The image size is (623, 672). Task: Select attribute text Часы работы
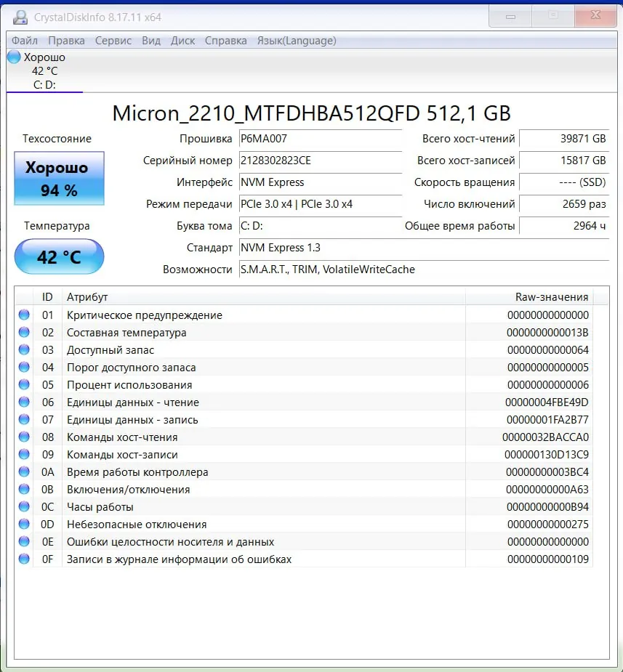coord(100,507)
